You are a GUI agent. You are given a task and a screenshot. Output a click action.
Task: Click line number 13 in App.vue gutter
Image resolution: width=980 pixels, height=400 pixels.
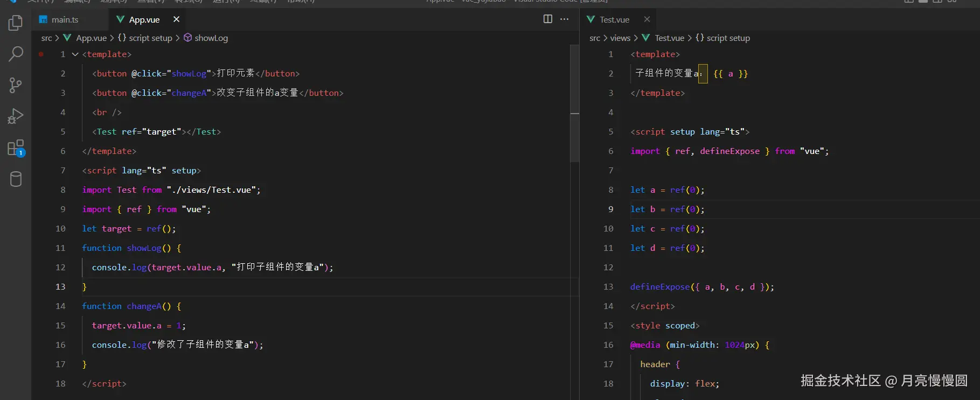(x=60, y=287)
